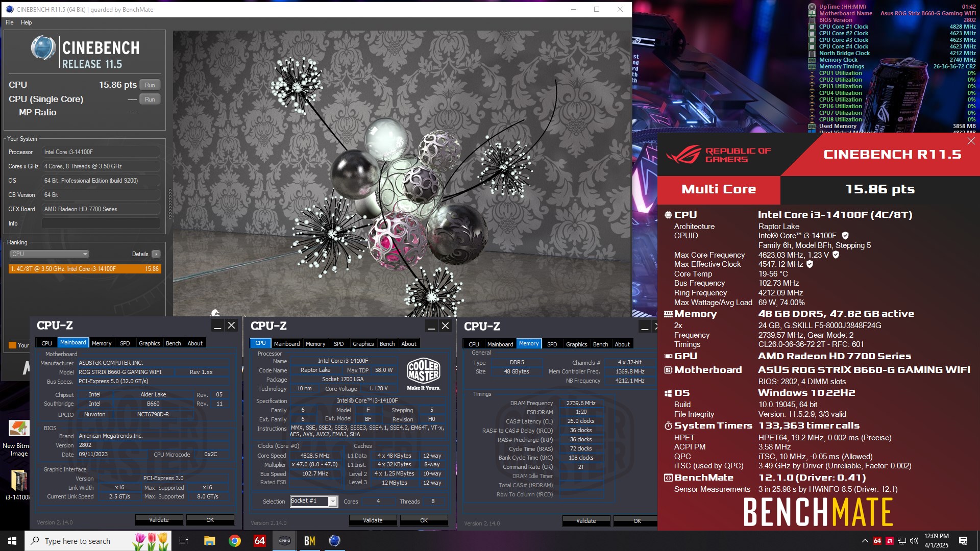This screenshot has width=980, height=551.
Task: Open SPD tab in Mainboard CPU-Z window
Action: (125, 343)
